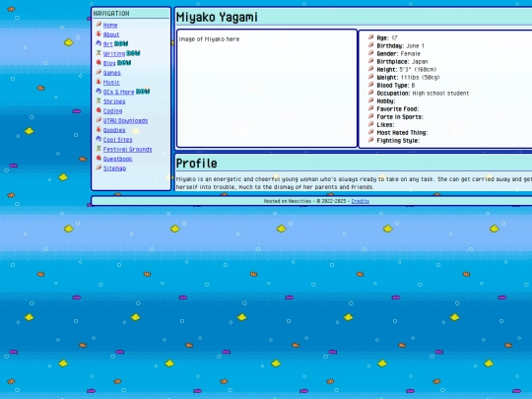Click the bullet icon beside Games
The height and width of the screenshot is (399, 532).
(x=99, y=72)
